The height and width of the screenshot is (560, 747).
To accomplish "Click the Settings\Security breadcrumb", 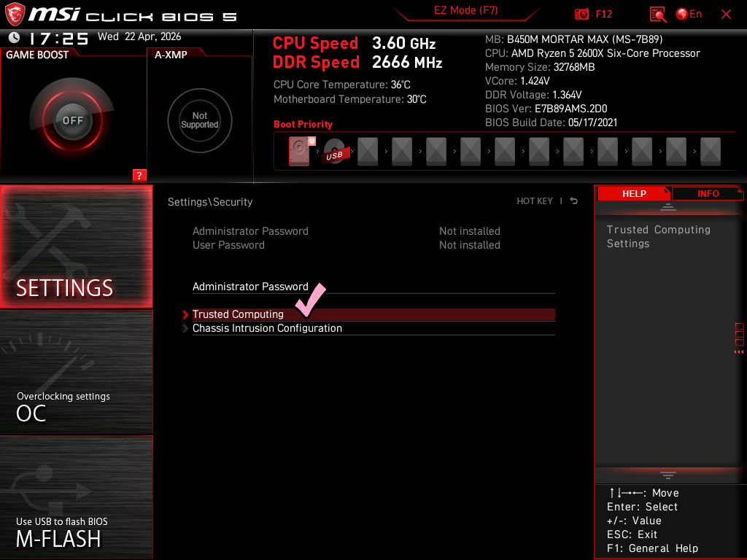I will (x=209, y=202).
